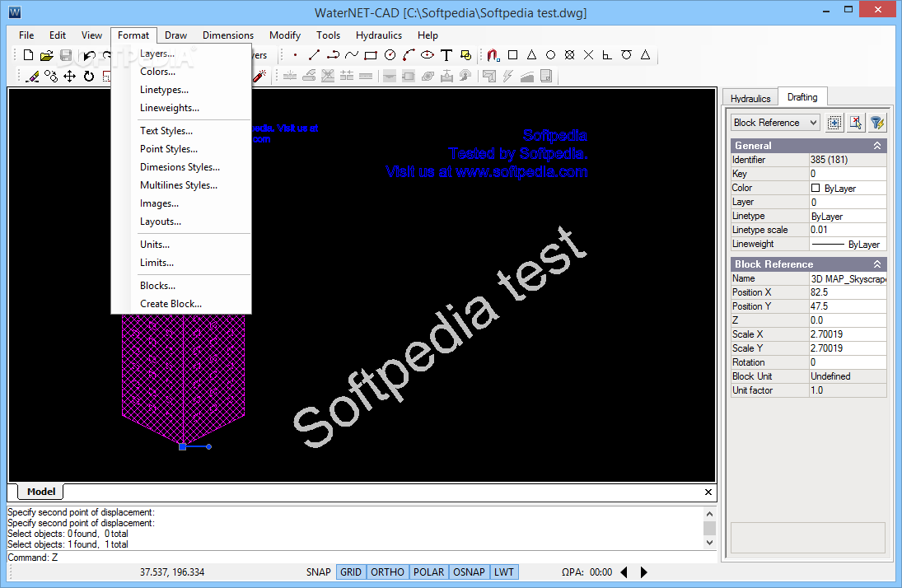Select Linetypes... menu entry
Viewport: 902px width, 588px height.
(181, 90)
